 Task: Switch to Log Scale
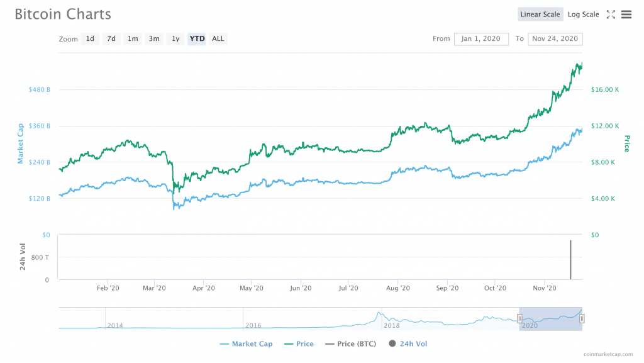[x=583, y=14]
